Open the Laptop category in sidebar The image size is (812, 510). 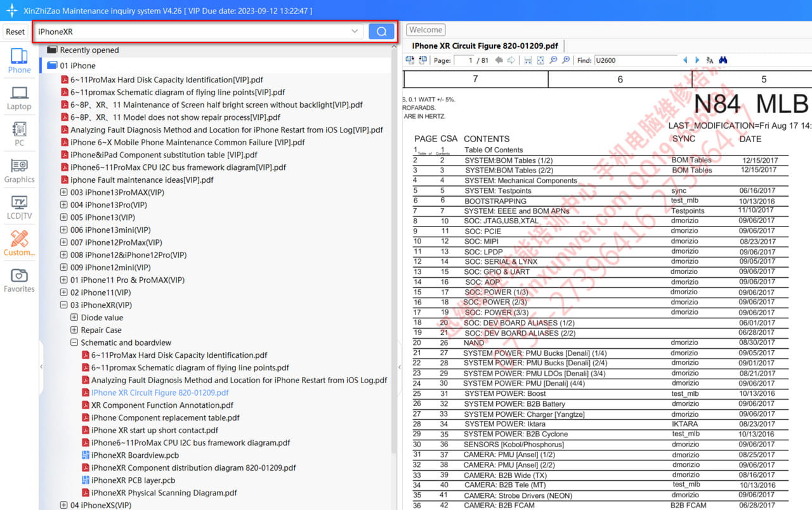click(19, 98)
